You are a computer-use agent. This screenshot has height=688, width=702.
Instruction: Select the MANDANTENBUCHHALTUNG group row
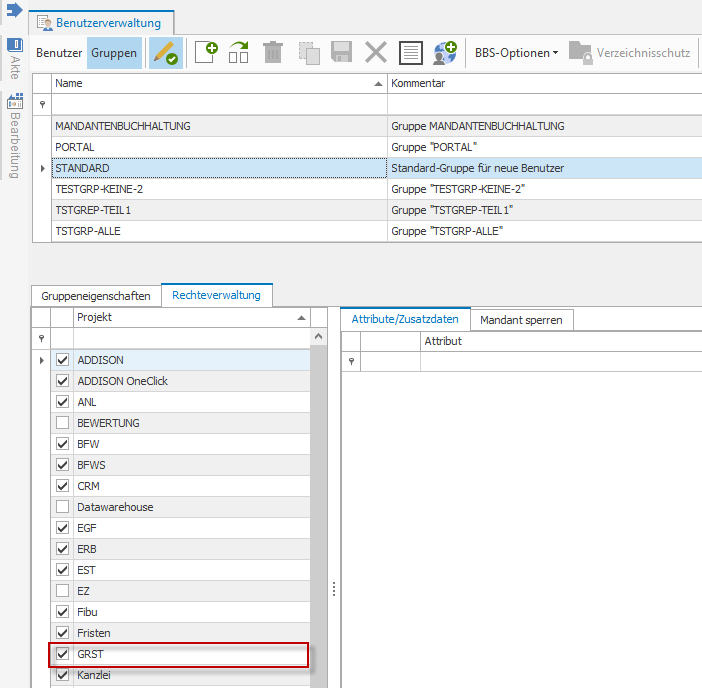coord(377,126)
